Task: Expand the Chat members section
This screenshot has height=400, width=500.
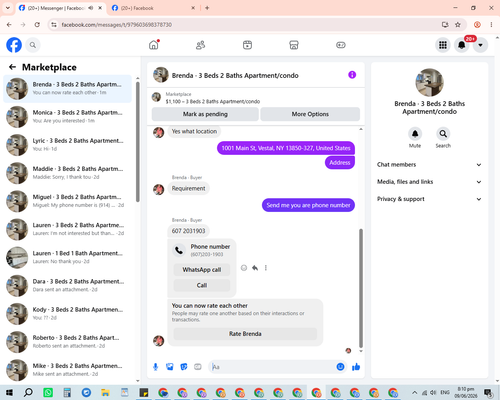Action: [x=429, y=165]
